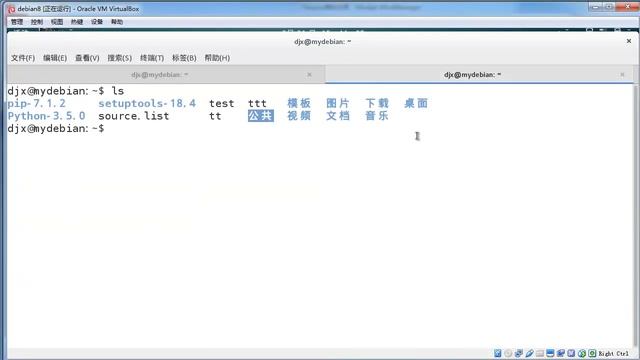640x360 pixels.
Task: Click the mouse integration icon in the status bar
Action: [x=582, y=353]
